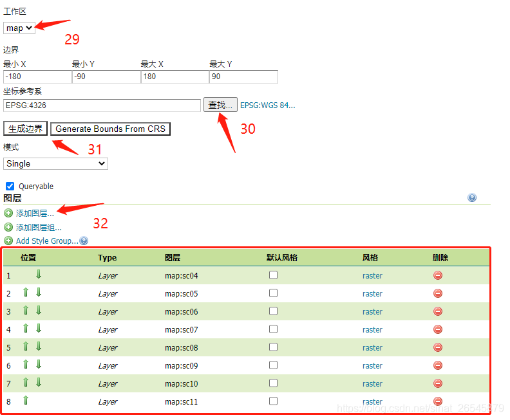The height and width of the screenshot is (420, 510).
Task: Click the 生成边界 button
Action: tap(25, 129)
